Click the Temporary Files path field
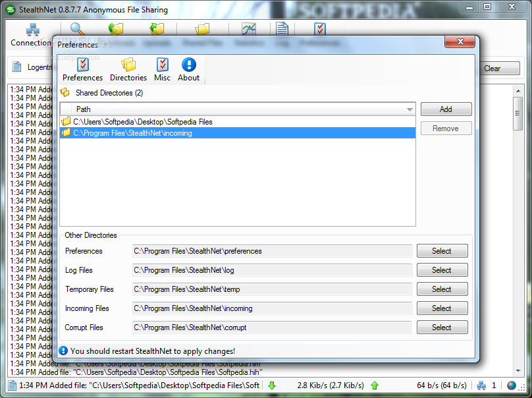532x398 pixels. (272, 289)
